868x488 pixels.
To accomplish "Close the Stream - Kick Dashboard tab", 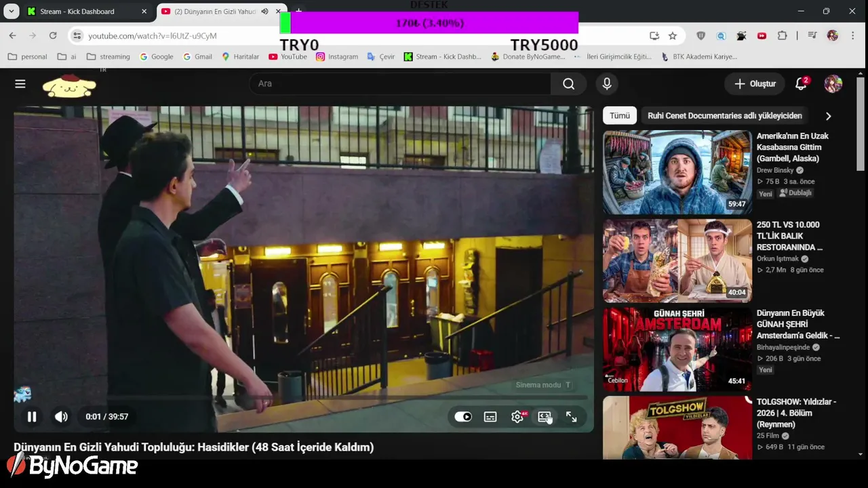I will [144, 12].
